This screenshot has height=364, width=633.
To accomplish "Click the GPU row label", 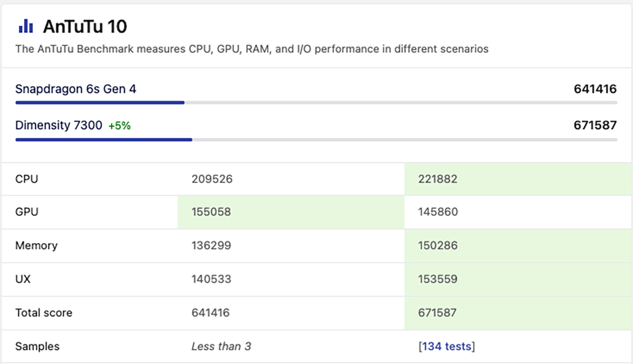I will coord(27,212).
